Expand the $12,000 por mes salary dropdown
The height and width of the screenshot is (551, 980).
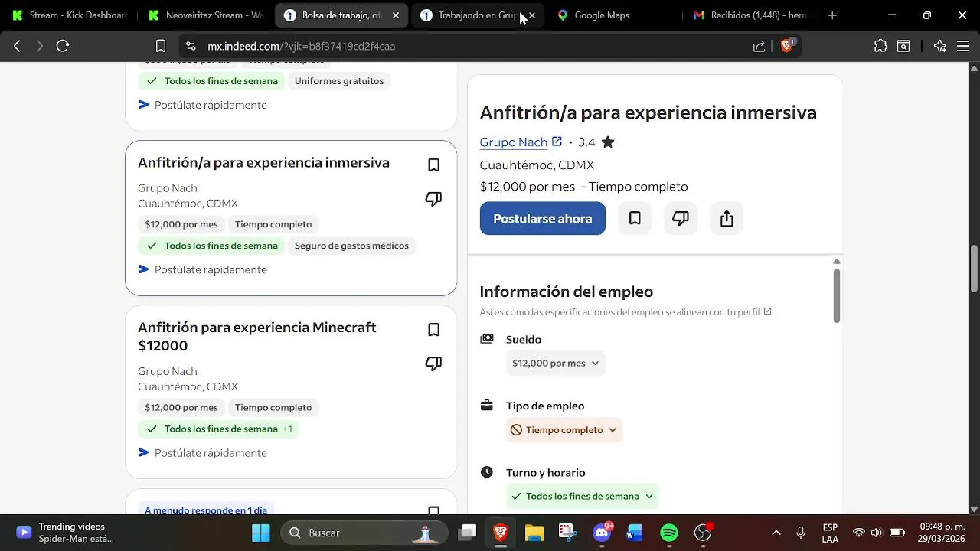555,363
